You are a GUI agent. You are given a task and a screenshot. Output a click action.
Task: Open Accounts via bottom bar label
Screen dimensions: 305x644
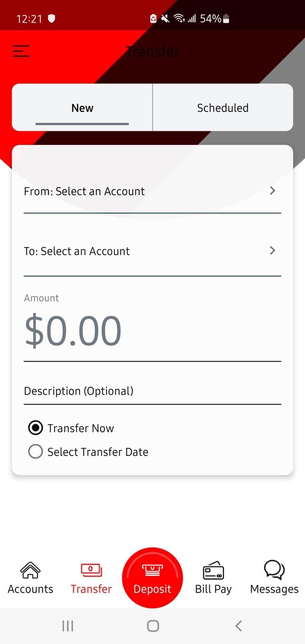pos(30,589)
